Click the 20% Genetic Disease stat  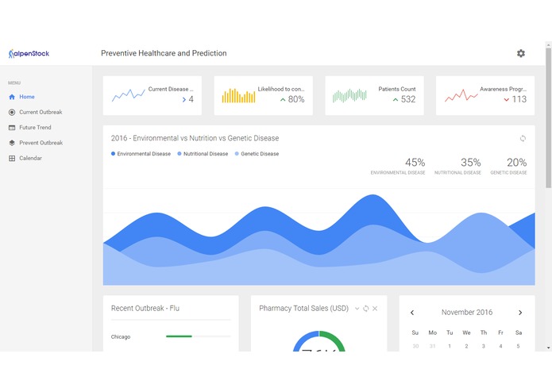tap(508, 167)
